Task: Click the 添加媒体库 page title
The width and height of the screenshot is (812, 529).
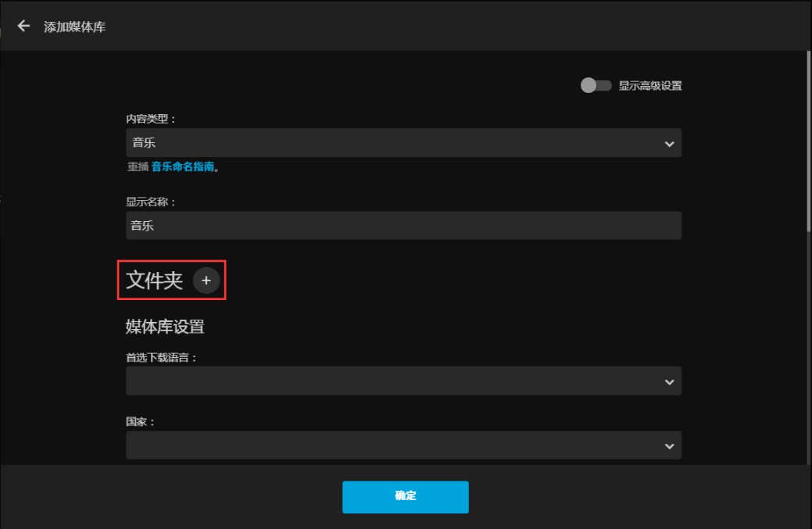Action: point(74,27)
